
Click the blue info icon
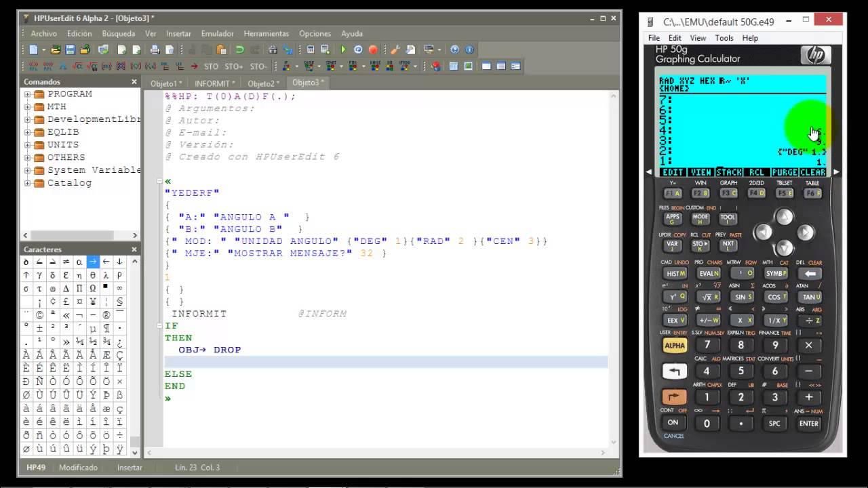469,49
